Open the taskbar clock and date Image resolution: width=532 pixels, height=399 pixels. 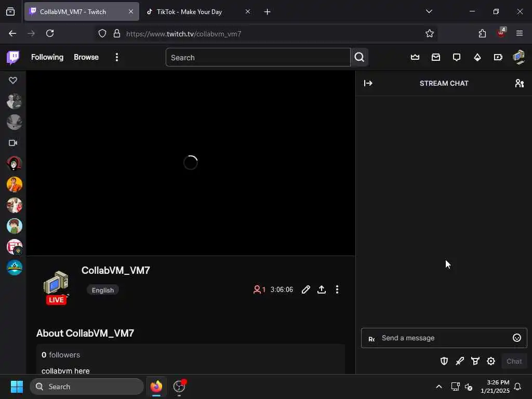pyautogui.click(x=495, y=387)
